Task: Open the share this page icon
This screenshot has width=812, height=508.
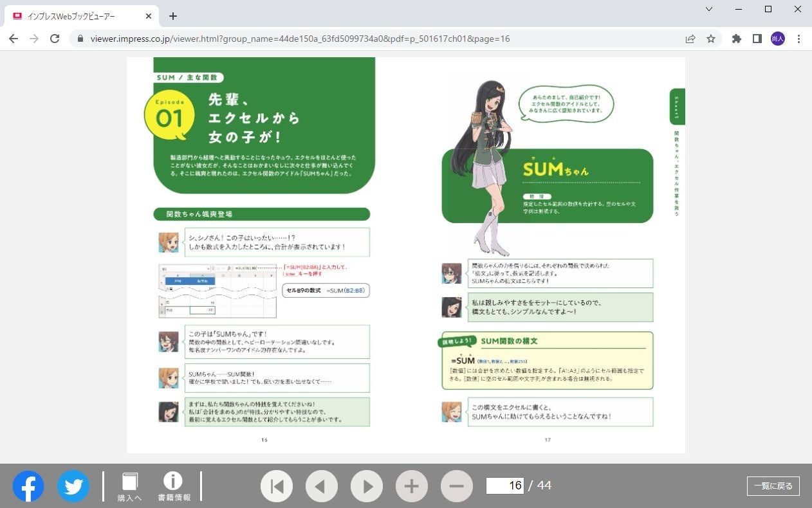Action: [690, 39]
